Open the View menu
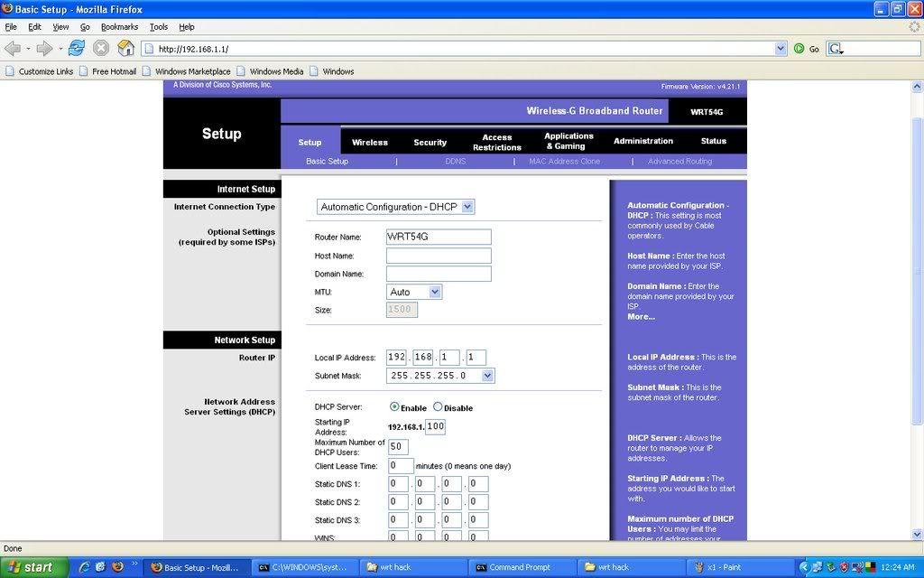Screen dimensions: 924x578 [60, 26]
